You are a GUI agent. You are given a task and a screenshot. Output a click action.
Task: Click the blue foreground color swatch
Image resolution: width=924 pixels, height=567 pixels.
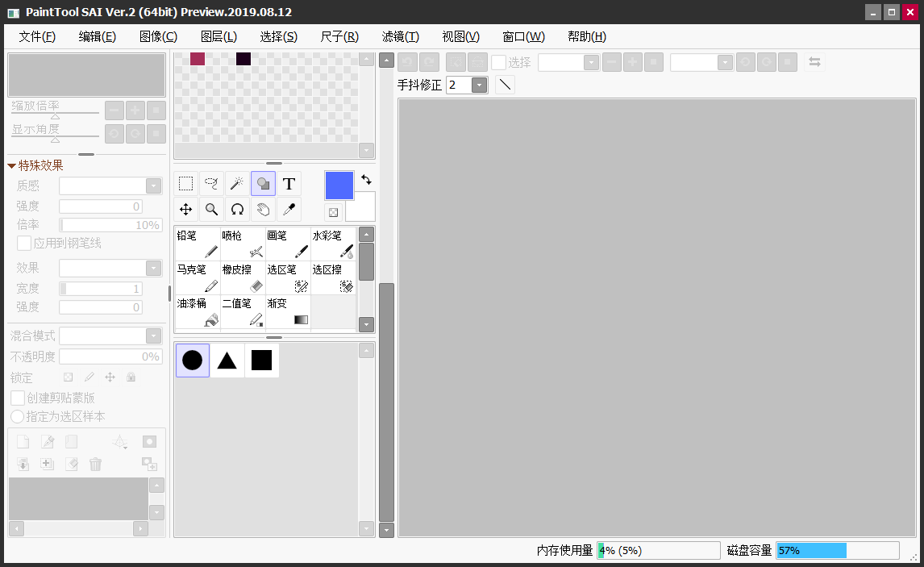pyautogui.click(x=339, y=185)
